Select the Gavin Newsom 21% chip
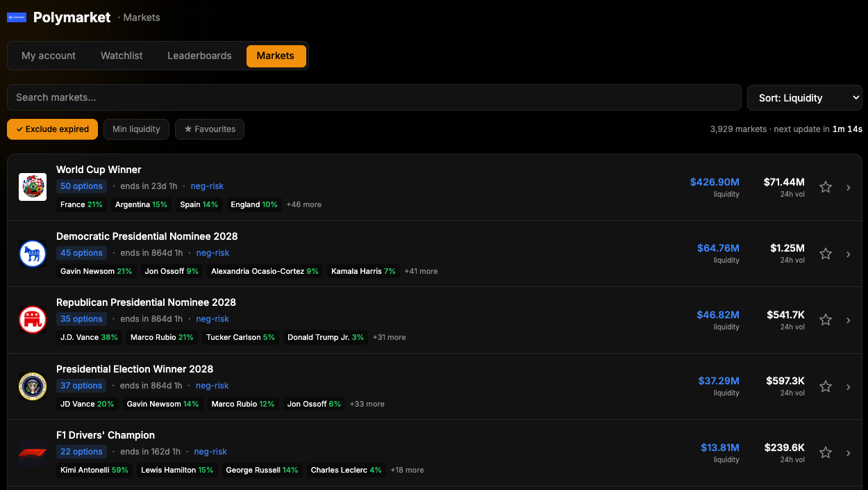This screenshot has width=868, height=490. (96, 271)
